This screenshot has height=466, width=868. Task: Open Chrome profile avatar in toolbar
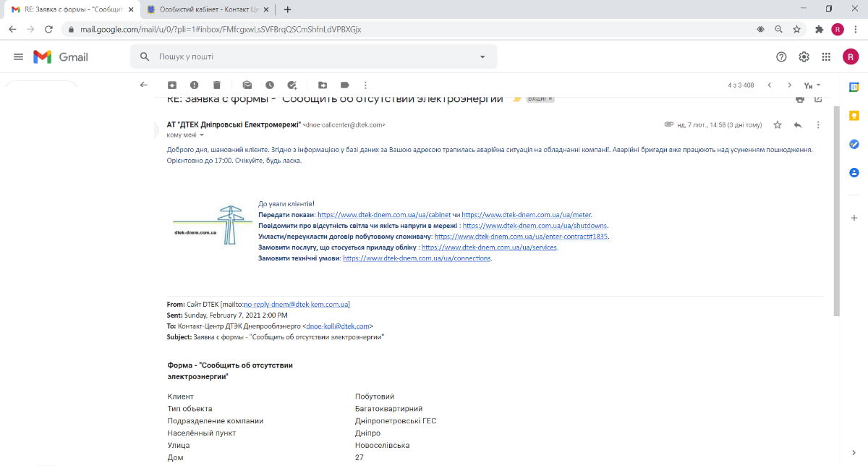[x=838, y=29]
